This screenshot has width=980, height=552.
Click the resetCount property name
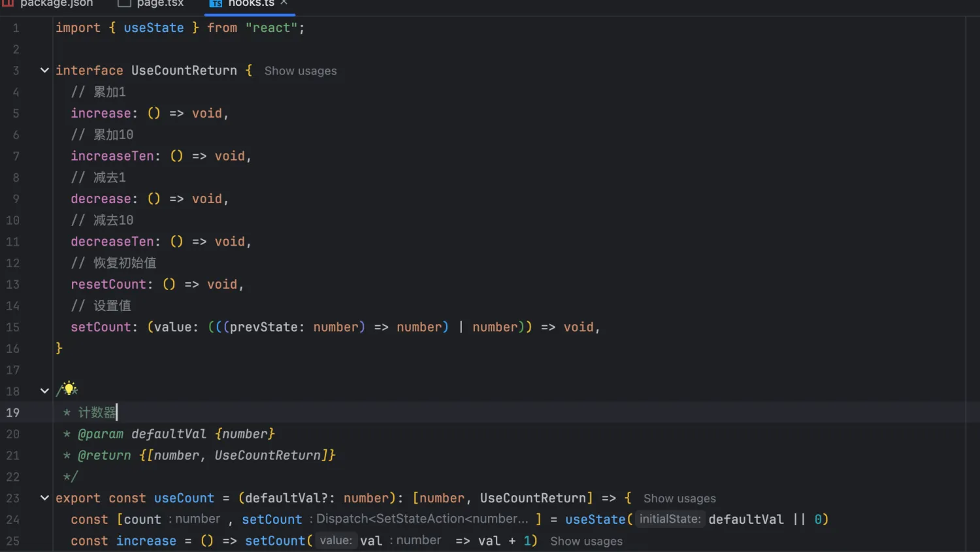[x=108, y=284]
